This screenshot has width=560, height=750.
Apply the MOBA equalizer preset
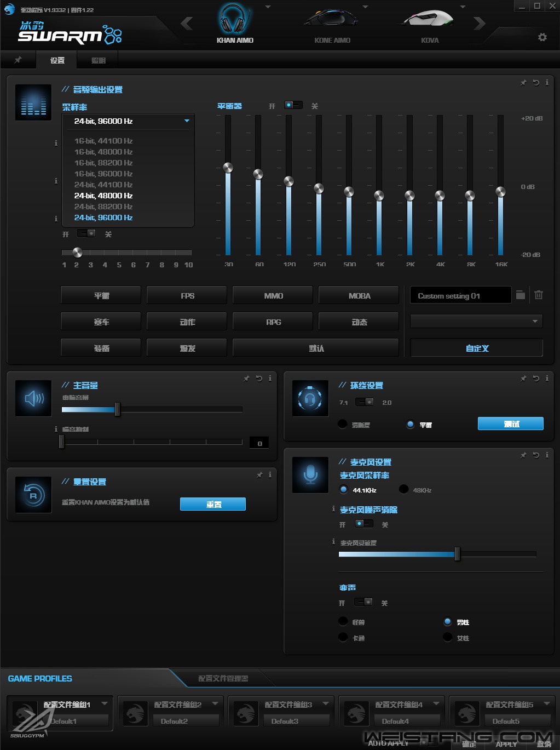[x=359, y=295]
